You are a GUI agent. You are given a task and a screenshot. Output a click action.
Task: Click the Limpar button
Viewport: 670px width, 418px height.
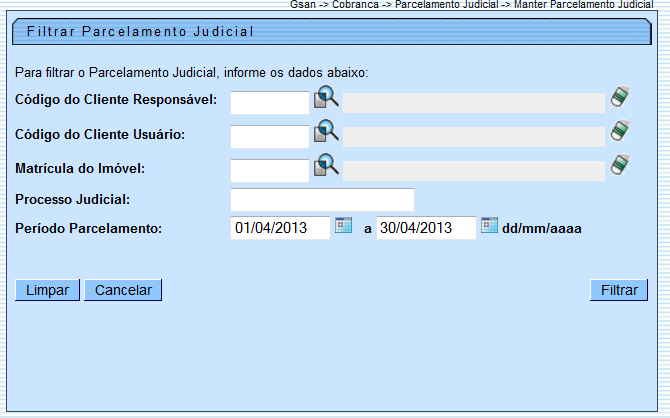(47, 290)
